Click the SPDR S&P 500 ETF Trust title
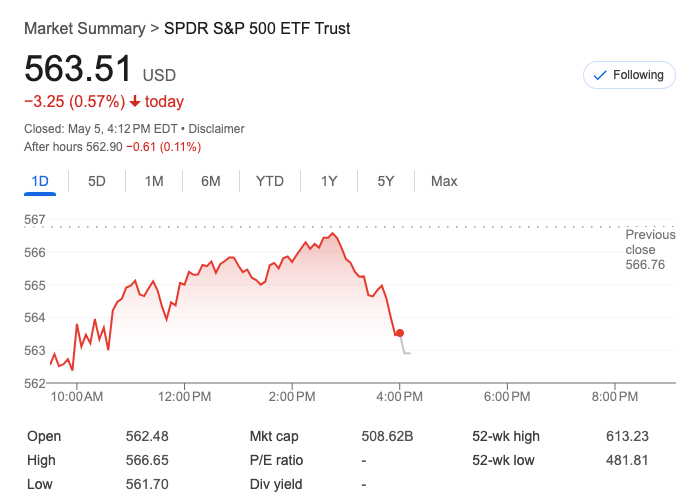This screenshot has width=695, height=503. pos(257,28)
